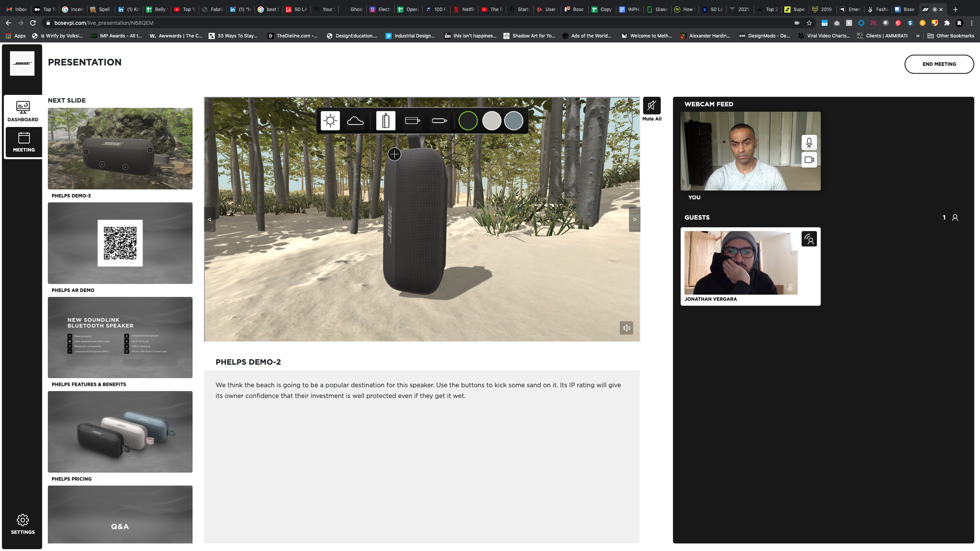Reload the browser page
This screenshot has width=980, height=551.
pos(33,23)
